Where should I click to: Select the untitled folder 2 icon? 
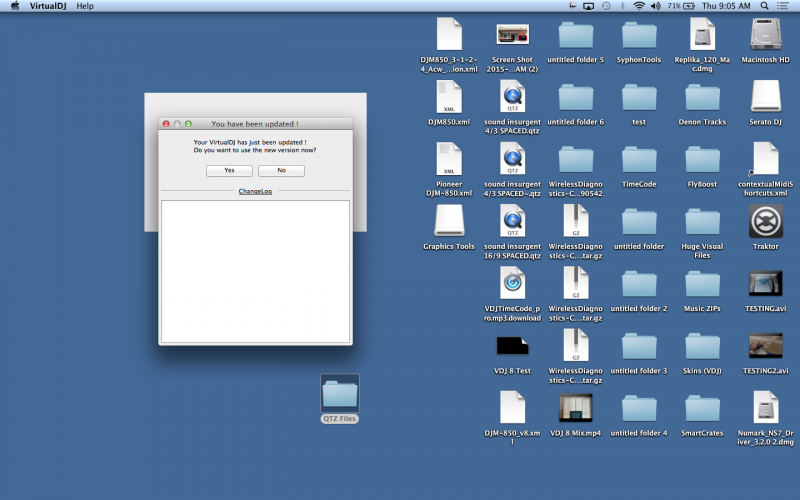click(639, 284)
